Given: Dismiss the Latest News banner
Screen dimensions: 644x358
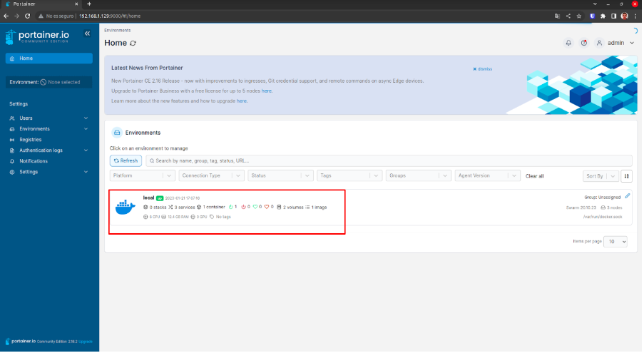Looking at the screenshot, I should click(x=483, y=69).
